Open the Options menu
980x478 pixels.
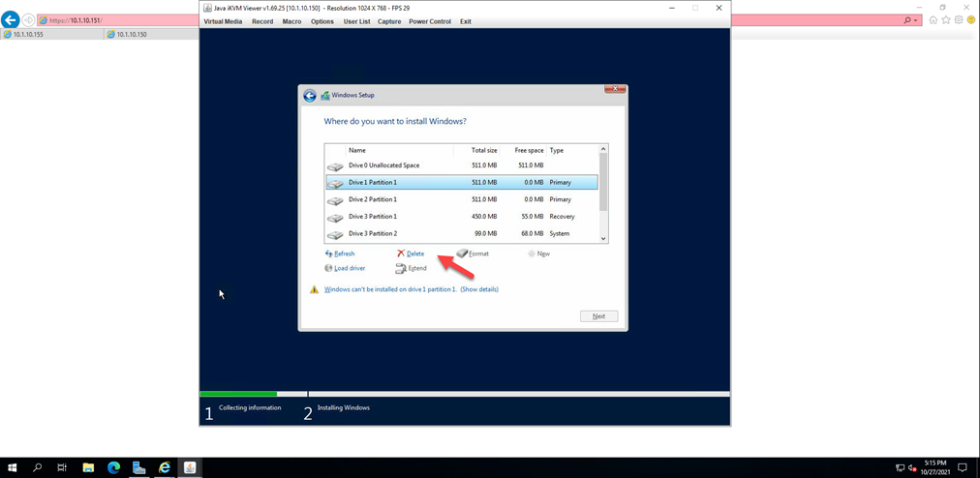322,21
